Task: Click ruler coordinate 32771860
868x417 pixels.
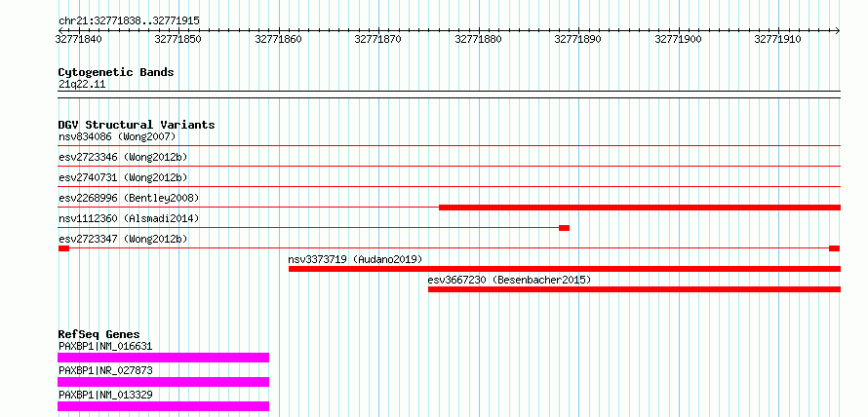Action: pos(279,40)
